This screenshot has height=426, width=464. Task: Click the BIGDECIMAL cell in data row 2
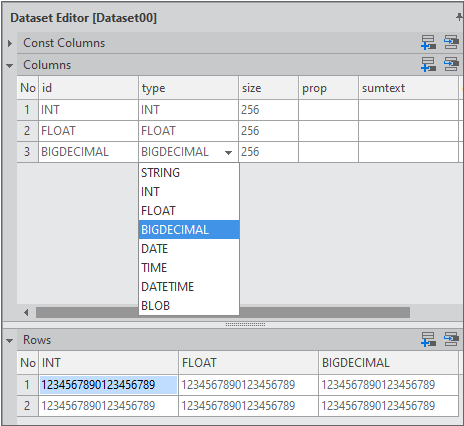tap(388, 406)
